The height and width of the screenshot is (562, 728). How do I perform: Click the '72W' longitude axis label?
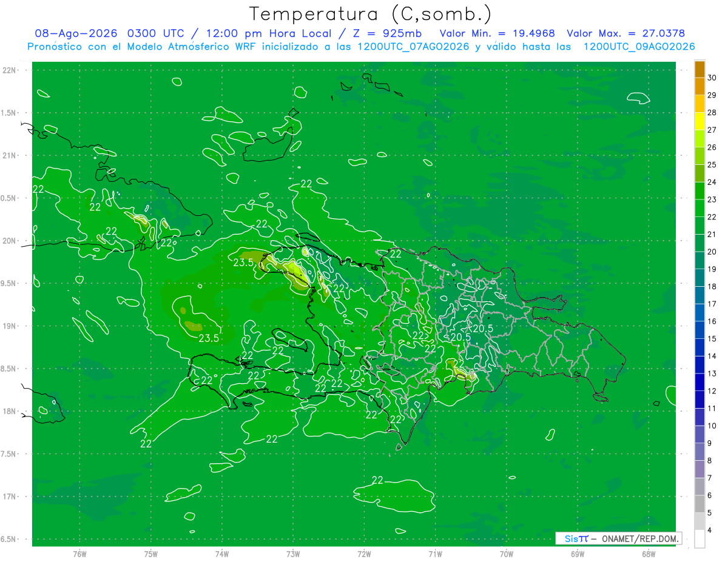365,554
